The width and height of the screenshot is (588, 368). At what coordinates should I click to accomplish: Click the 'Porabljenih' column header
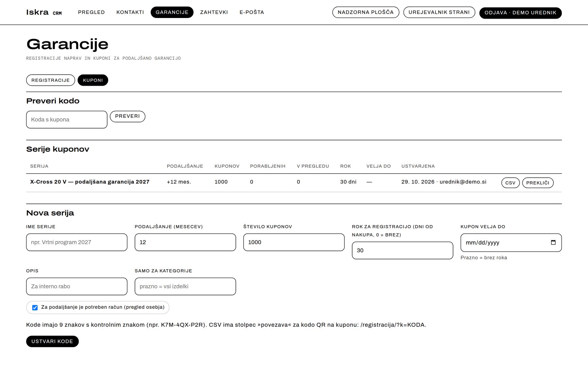pos(268,166)
